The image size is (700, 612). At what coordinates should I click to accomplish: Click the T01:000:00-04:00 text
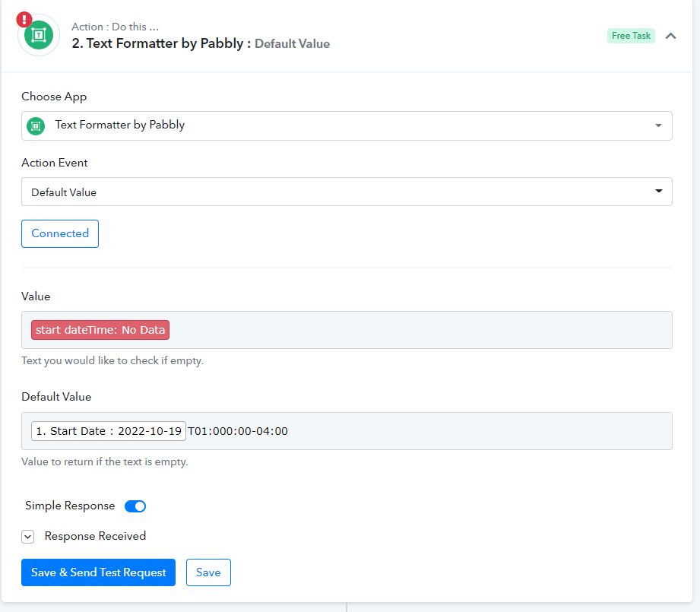coord(238,431)
